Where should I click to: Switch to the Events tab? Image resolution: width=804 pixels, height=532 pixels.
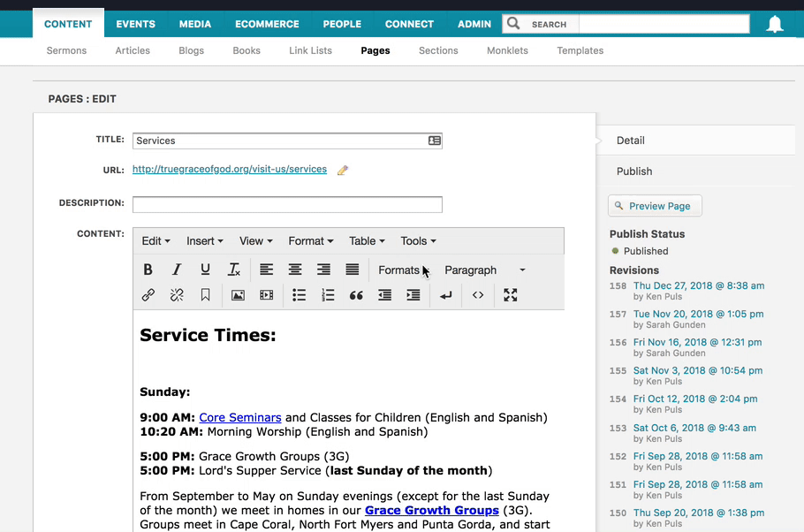click(x=135, y=24)
